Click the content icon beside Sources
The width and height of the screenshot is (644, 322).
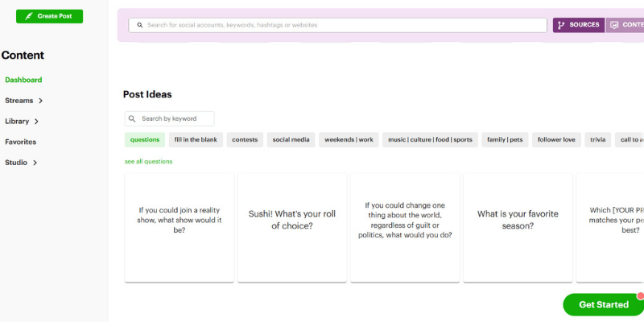click(x=614, y=25)
